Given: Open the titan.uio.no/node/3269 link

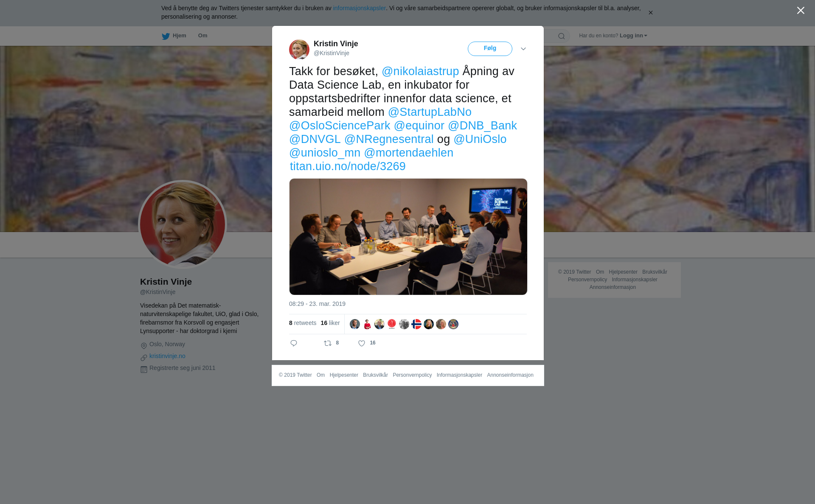Looking at the screenshot, I should pos(348,166).
